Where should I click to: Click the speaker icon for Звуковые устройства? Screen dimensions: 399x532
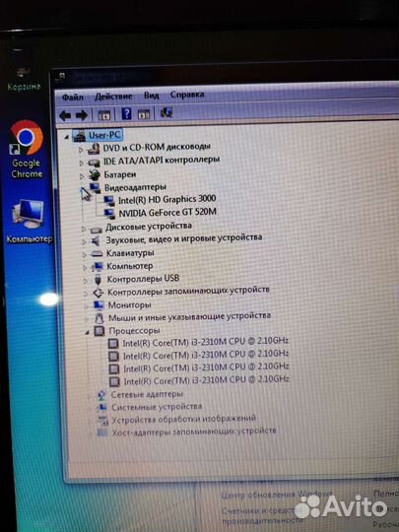96,241
